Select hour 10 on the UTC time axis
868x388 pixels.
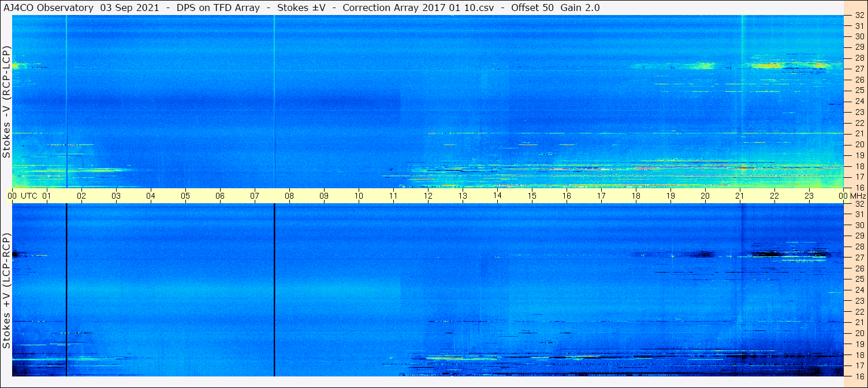pyautogui.click(x=359, y=196)
